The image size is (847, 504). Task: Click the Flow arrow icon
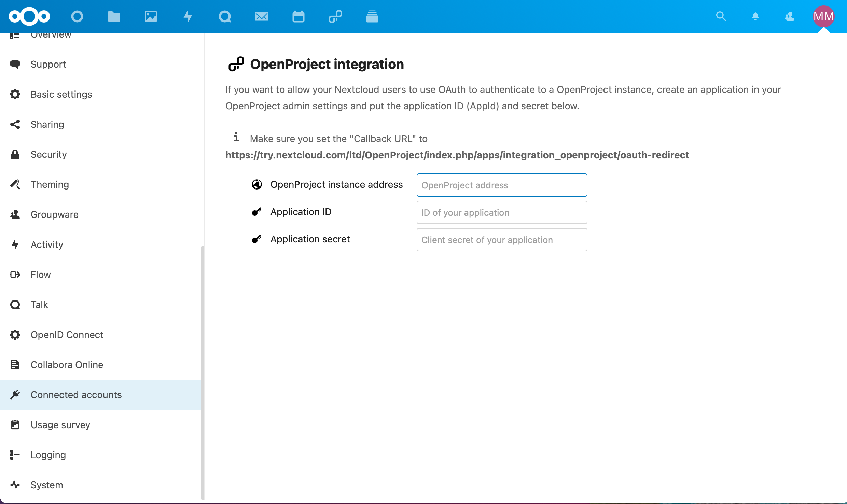(x=15, y=275)
